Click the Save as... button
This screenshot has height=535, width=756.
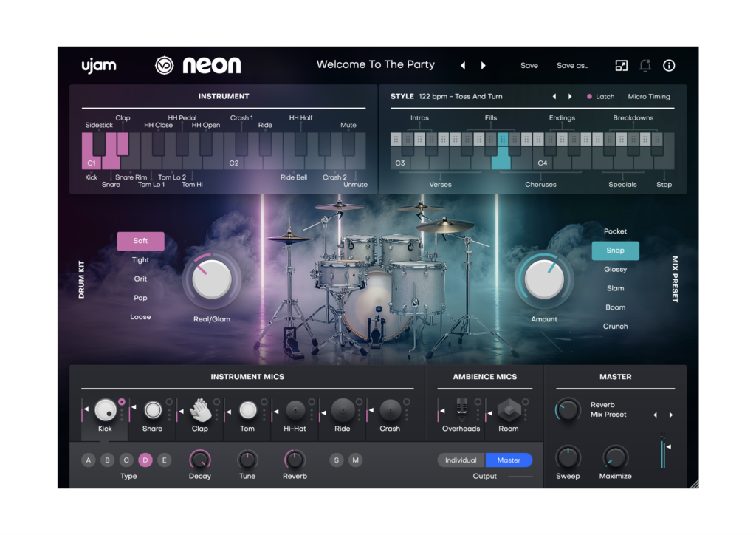point(572,65)
